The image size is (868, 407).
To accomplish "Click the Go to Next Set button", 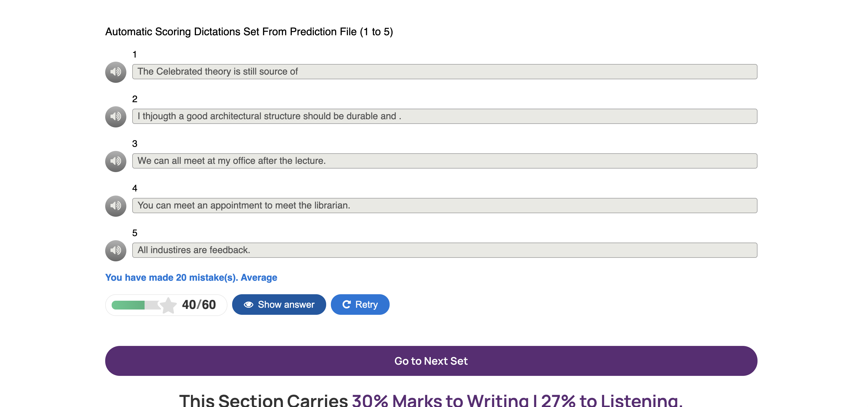I will tap(431, 361).
